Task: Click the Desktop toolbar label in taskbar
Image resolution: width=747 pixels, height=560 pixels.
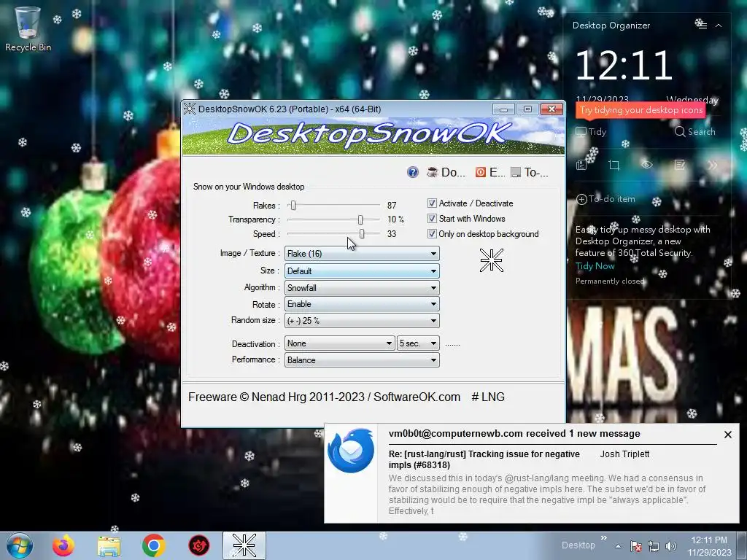Action: click(x=578, y=545)
